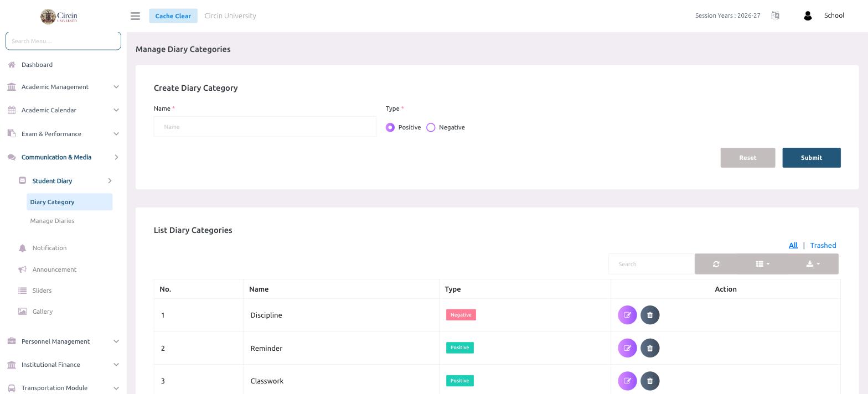The height and width of the screenshot is (394, 868).
Task: Show Trashed diary categories
Action: 823,245
